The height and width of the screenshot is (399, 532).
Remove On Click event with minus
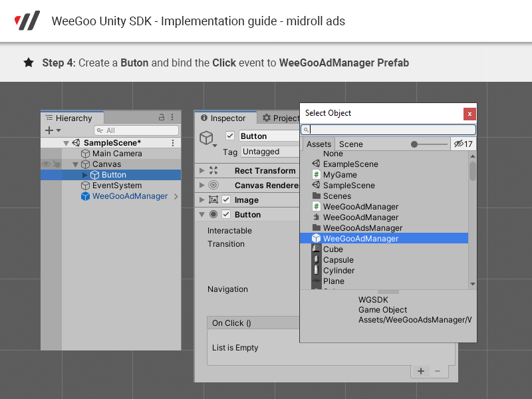click(438, 371)
